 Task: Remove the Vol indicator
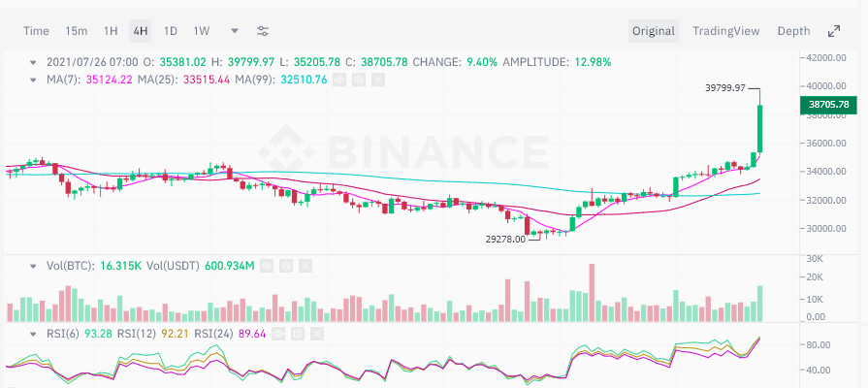click(305, 265)
